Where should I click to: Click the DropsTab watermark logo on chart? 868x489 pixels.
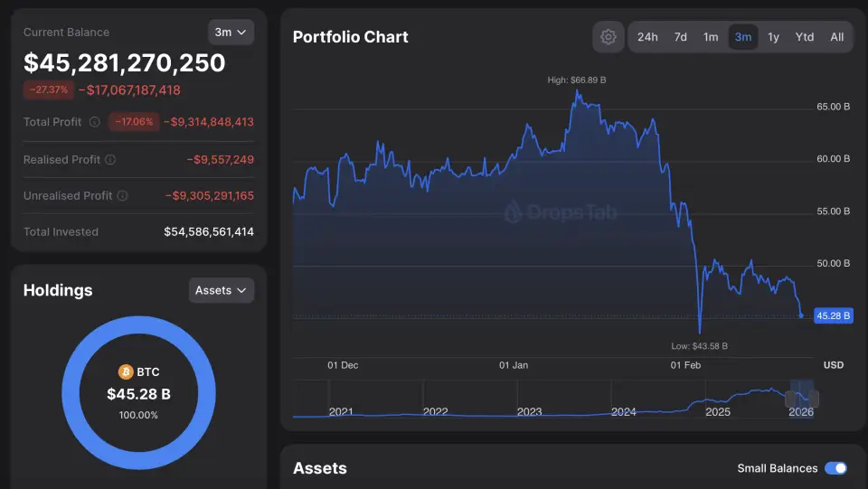(x=514, y=212)
